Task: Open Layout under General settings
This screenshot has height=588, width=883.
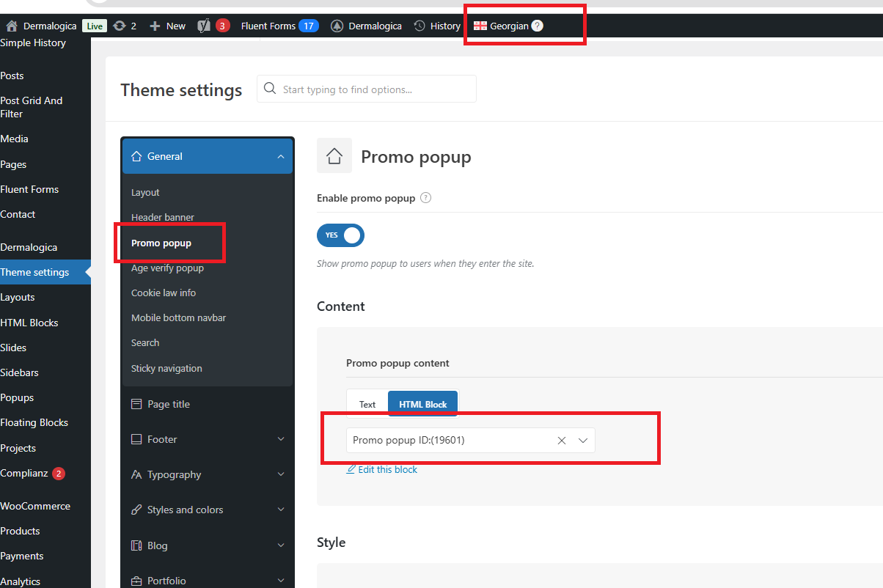Action: pos(145,192)
